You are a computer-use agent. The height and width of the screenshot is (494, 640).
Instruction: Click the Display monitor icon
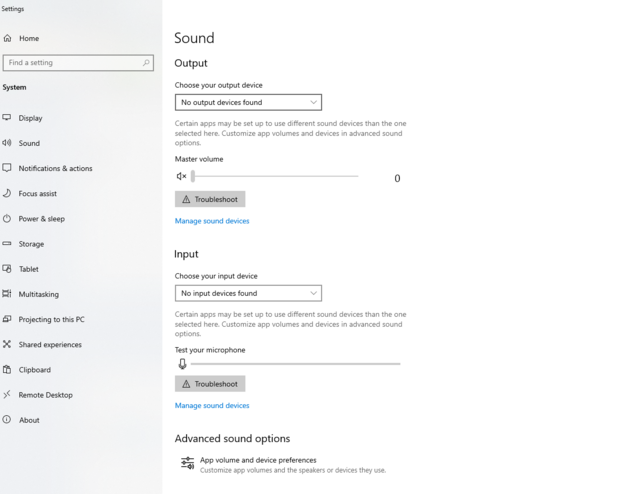click(7, 118)
